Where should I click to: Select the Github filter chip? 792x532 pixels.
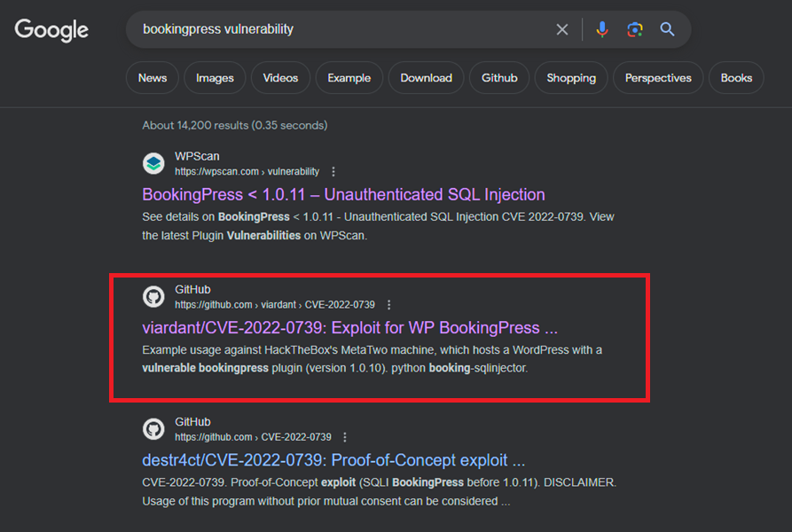pos(499,78)
